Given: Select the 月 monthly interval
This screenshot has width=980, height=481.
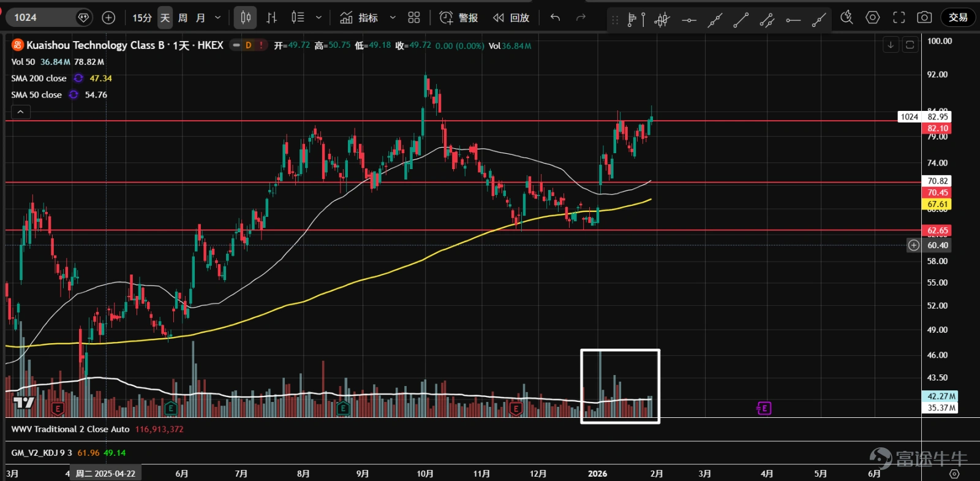Looking at the screenshot, I should (200, 17).
